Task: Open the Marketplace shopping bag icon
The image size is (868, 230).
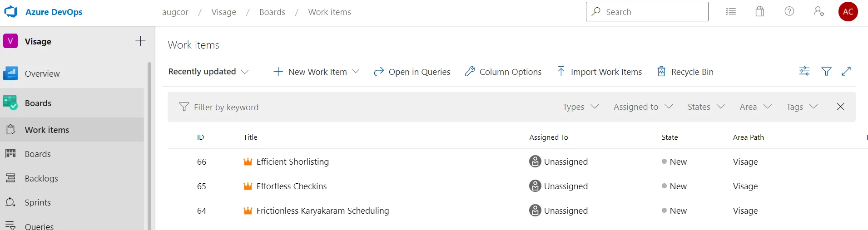Action: (x=760, y=12)
